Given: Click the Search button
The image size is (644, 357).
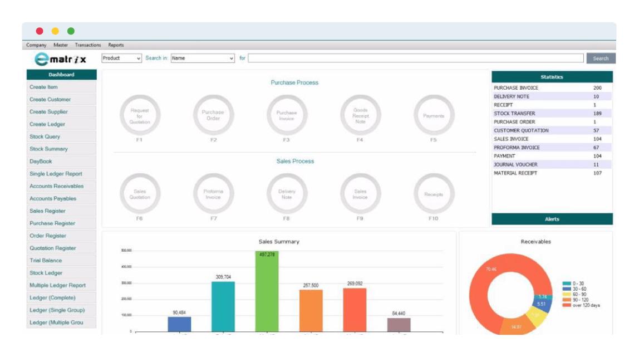Looking at the screenshot, I should (601, 58).
